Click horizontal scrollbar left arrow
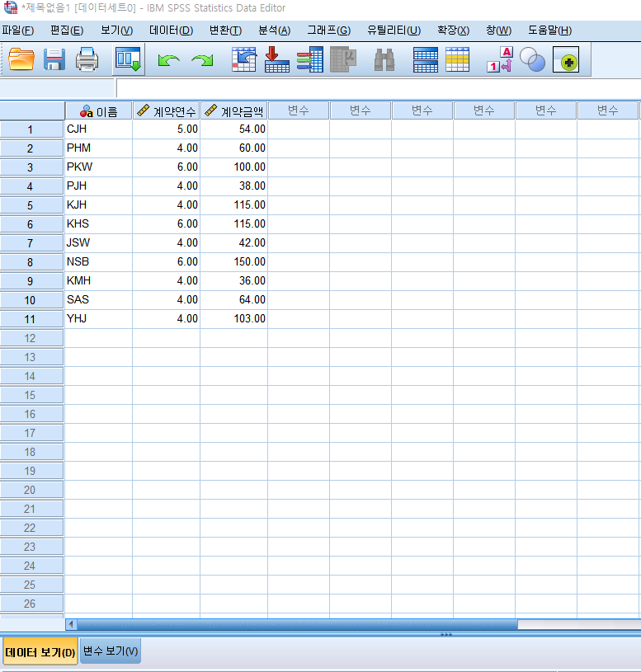641x672 pixels. 71,624
